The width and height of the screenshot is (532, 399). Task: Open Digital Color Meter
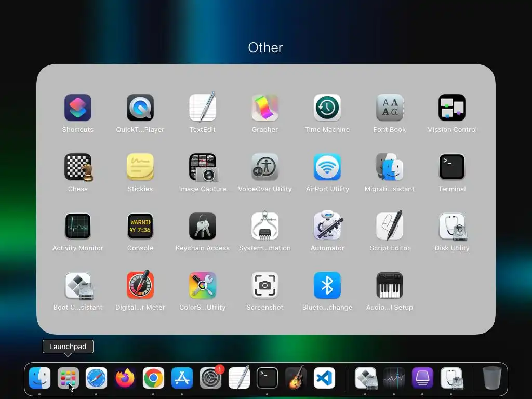point(140,285)
